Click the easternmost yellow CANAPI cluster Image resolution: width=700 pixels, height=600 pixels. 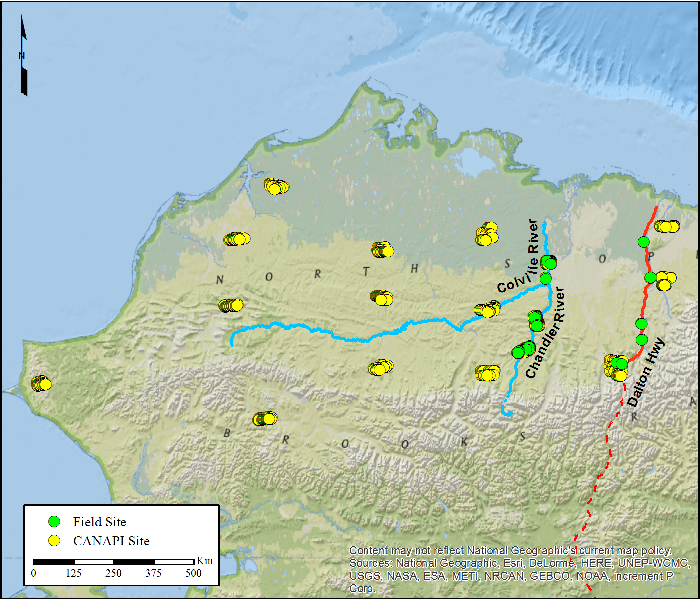coord(667,226)
